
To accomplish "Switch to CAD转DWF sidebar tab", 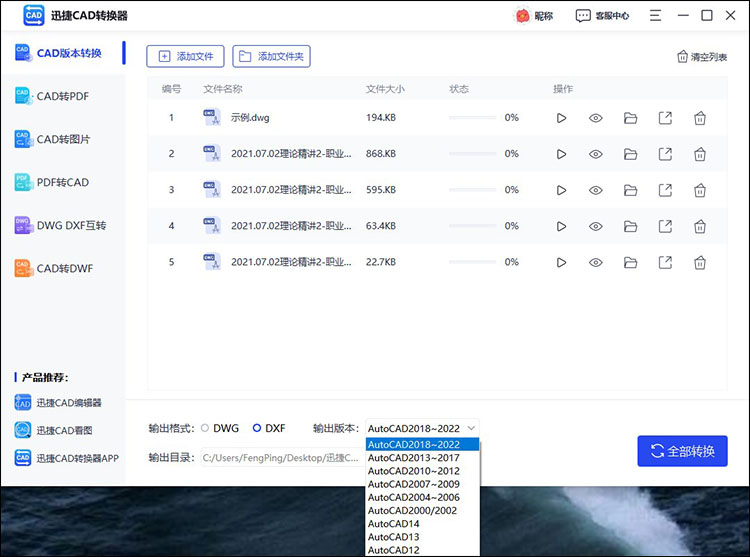I will tap(64, 268).
